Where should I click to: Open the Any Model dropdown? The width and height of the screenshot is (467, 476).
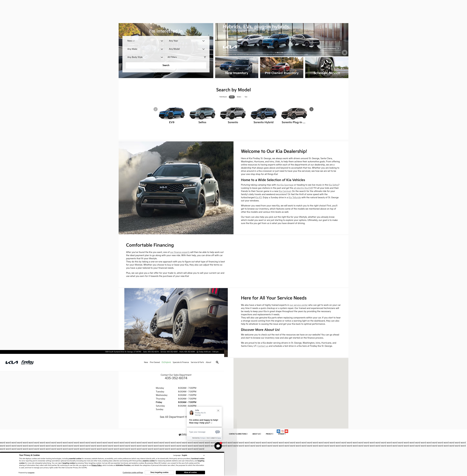[x=186, y=49]
